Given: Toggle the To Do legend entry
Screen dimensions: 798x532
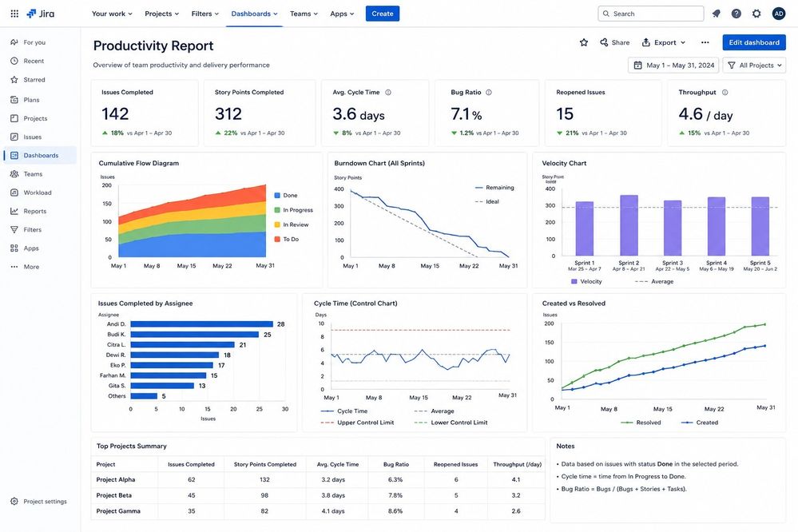Looking at the screenshot, I should pyautogui.click(x=287, y=240).
